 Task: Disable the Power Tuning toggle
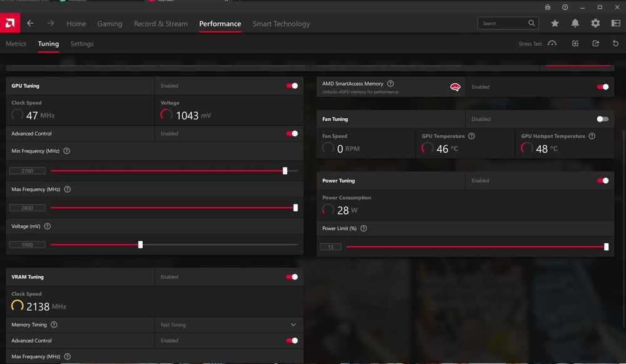(602, 181)
